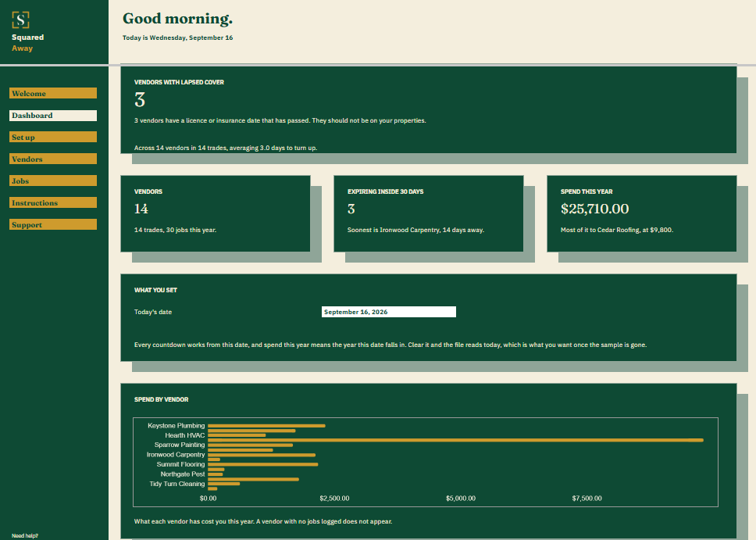Click the 'Vendors with lapsed cover' card title
The width and height of the screenshot is (756, 540).
pyautogui.click(x=179, y=83)
